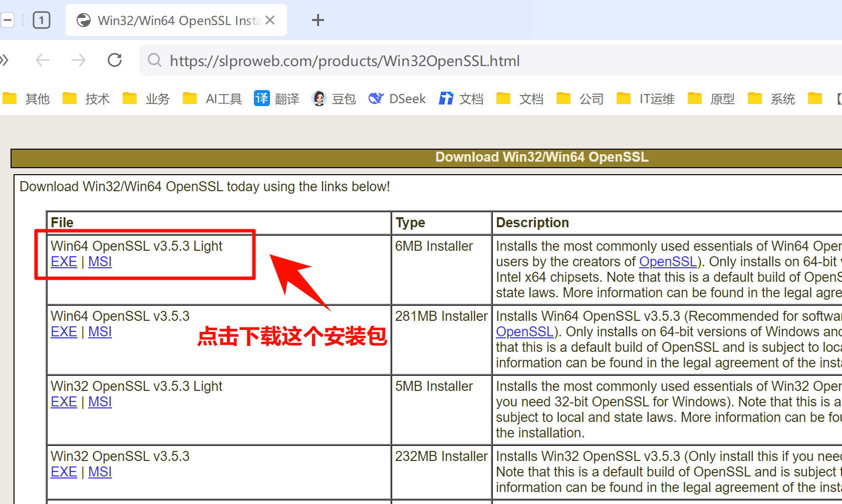Open OpenSSL link in first description row
Viewport: 842px width, 504px height.
click(x=668, y=262)
